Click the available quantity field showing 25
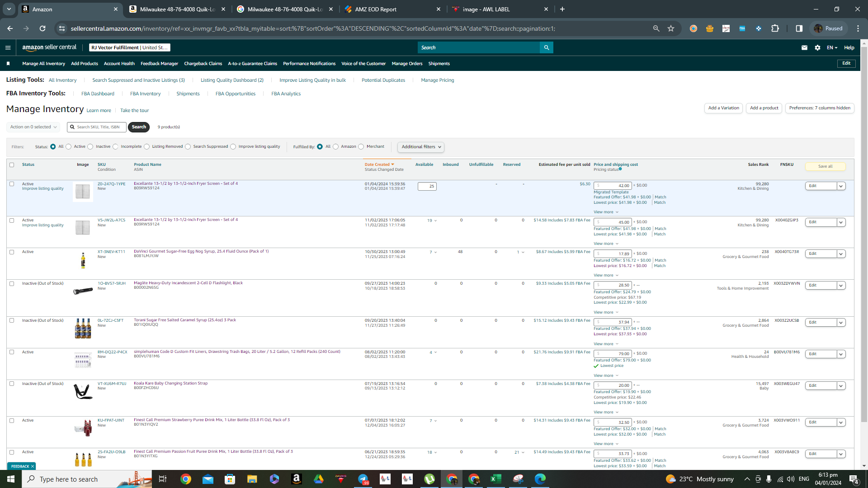This screenshot has width=868, height=488. tap(427, 186)
